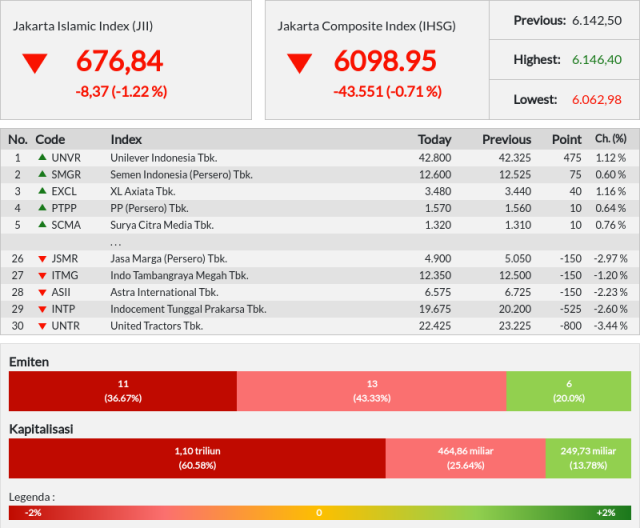This screenshot has height=528, width=640.
Task: Click the -2% end of the legend gradient
Action: point(33,512)
